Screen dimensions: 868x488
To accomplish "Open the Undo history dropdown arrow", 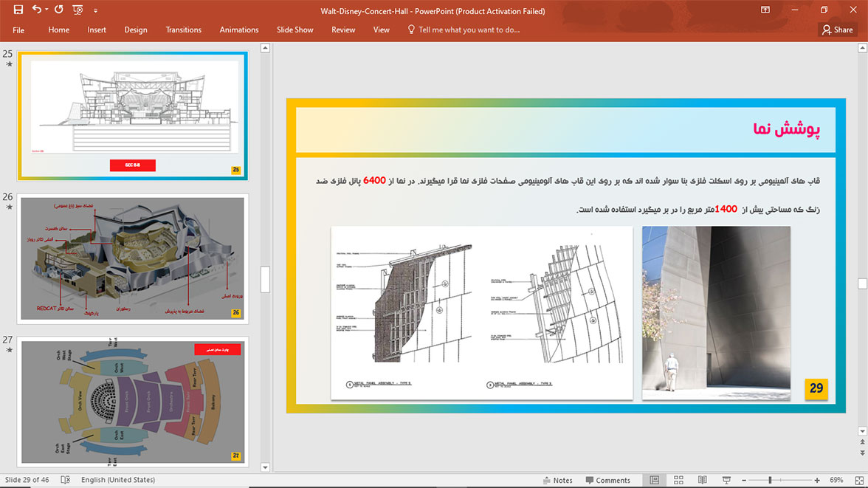I will pyautogui.click(x=46, y=10).
